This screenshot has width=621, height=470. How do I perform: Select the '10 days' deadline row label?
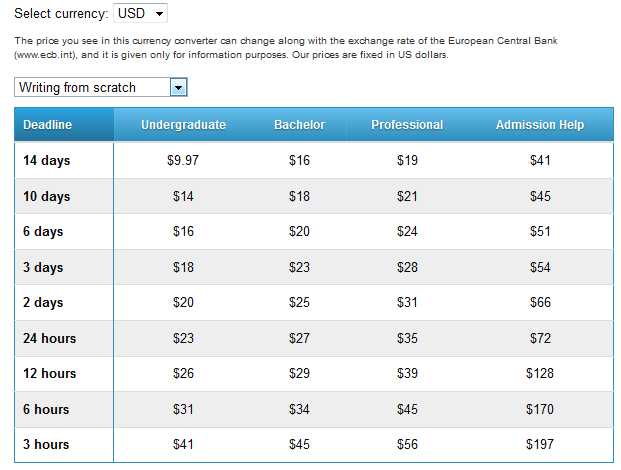pos(46,196)
